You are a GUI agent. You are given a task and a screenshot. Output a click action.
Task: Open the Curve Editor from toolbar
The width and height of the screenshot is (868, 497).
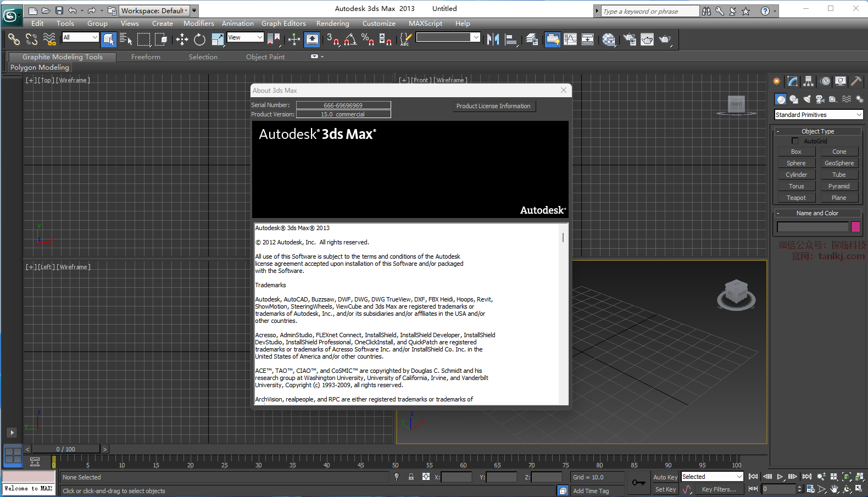pyautogui.click(x=570, y=40)
